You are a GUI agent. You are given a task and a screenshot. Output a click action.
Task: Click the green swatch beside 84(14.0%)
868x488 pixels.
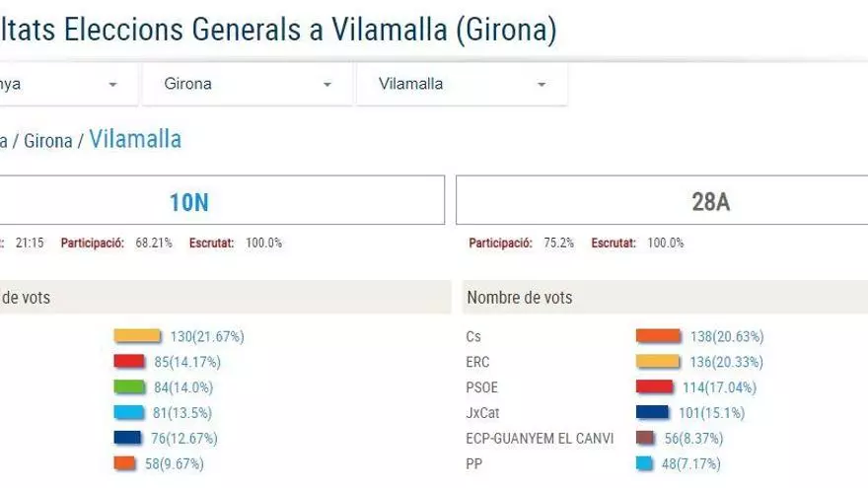pos(129,387)
